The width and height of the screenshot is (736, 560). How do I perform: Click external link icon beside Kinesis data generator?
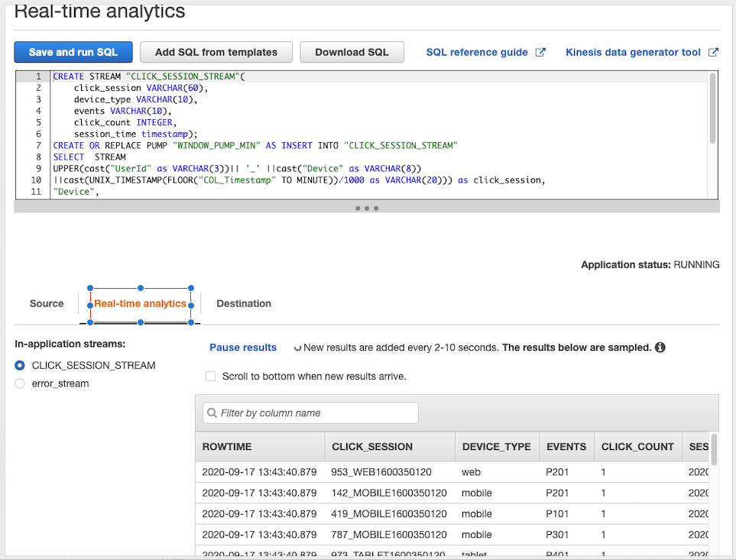pyautogui.click(x=713, y=52)
